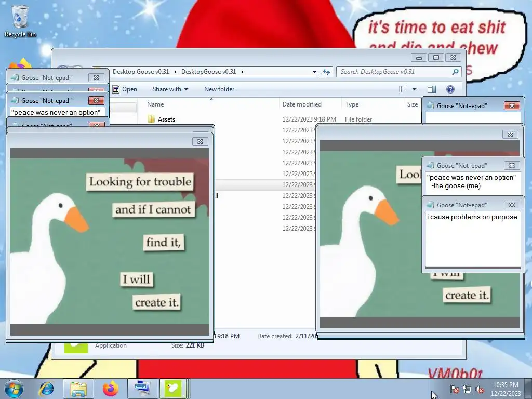Close the right goose meme window

[510, 135]
